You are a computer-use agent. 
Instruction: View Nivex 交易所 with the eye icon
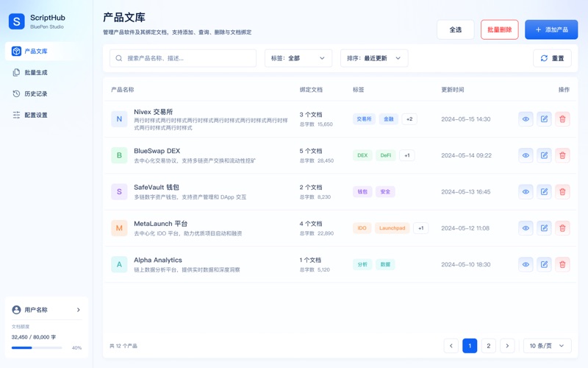[x=526, y=119]
